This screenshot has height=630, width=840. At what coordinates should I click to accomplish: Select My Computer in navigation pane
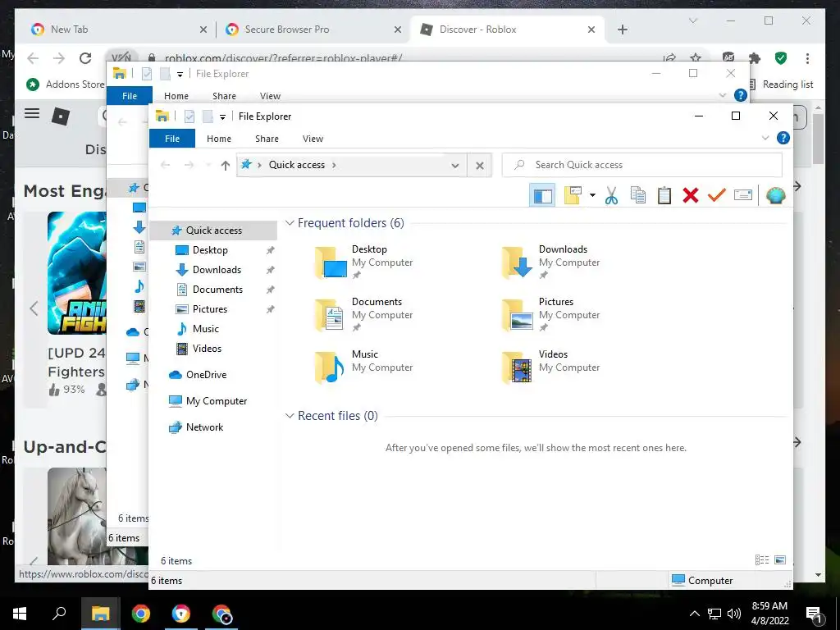pos(217,401)
